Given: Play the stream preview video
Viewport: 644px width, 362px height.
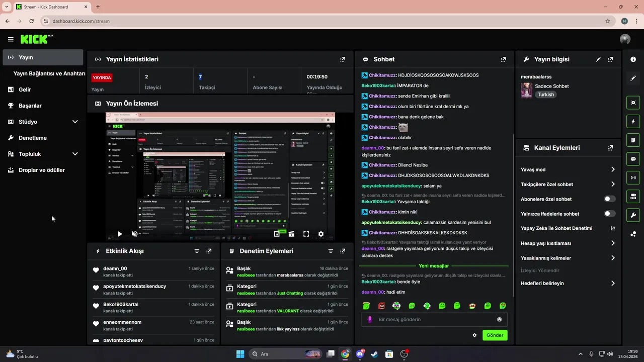Looking at the screenshot, I should tap(120, 234).
